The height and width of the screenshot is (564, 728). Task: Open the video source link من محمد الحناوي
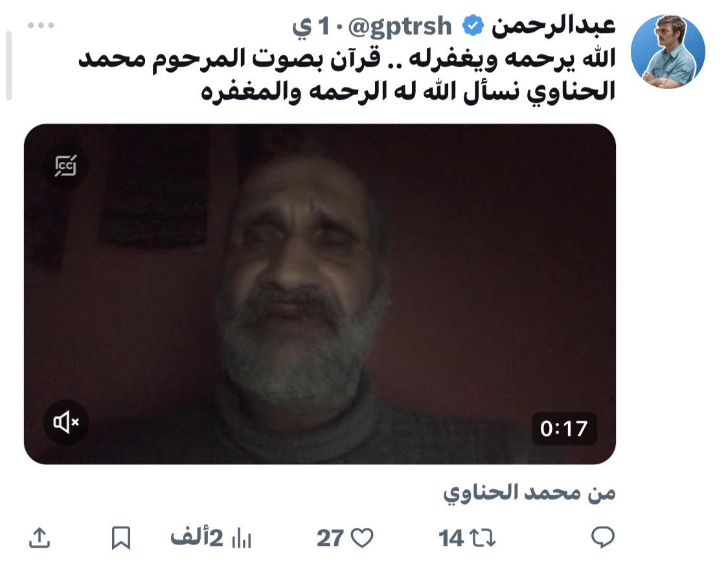(529, 493)
